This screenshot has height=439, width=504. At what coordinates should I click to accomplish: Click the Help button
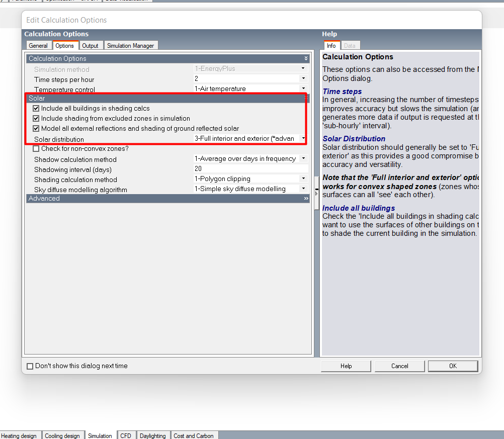tap(346, 366)
